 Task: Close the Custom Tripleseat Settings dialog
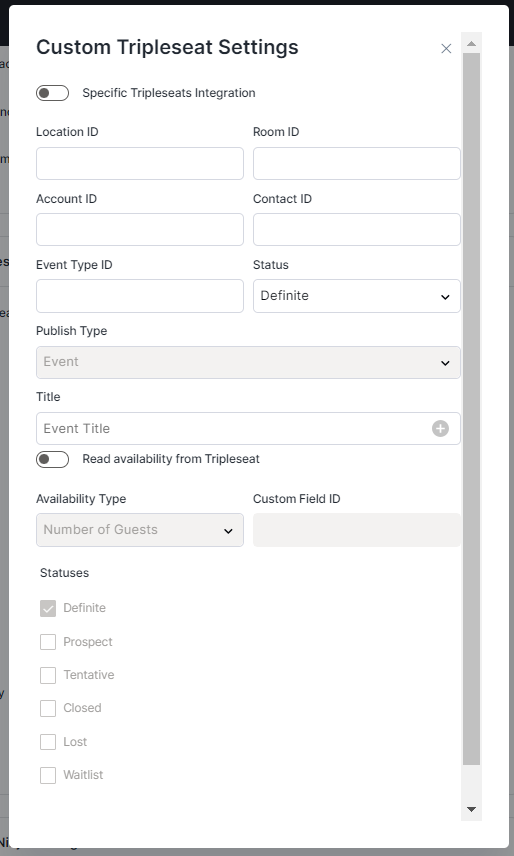pyautogui.click(x=446, y=49)
